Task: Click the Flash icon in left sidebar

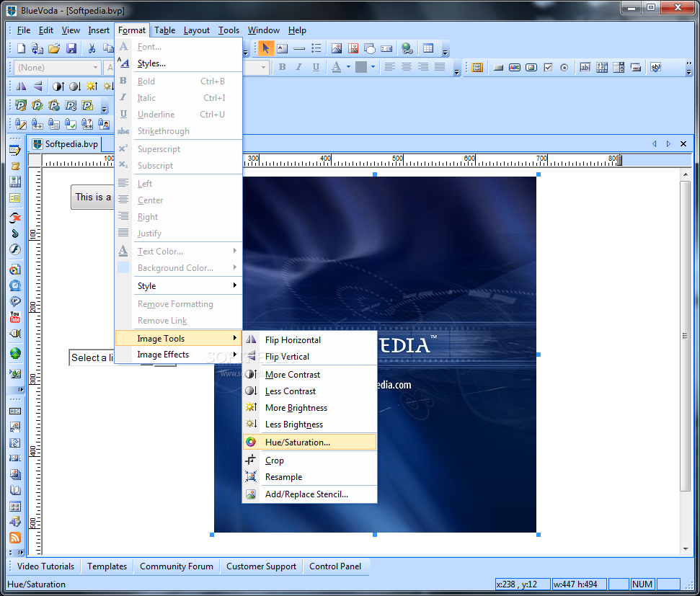Action: click(x=15, y=249)
